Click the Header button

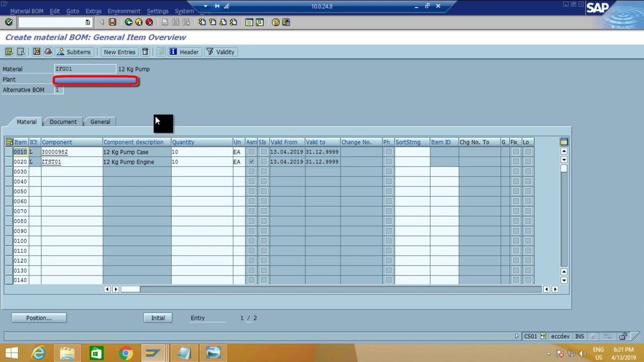tap(184, 52)
